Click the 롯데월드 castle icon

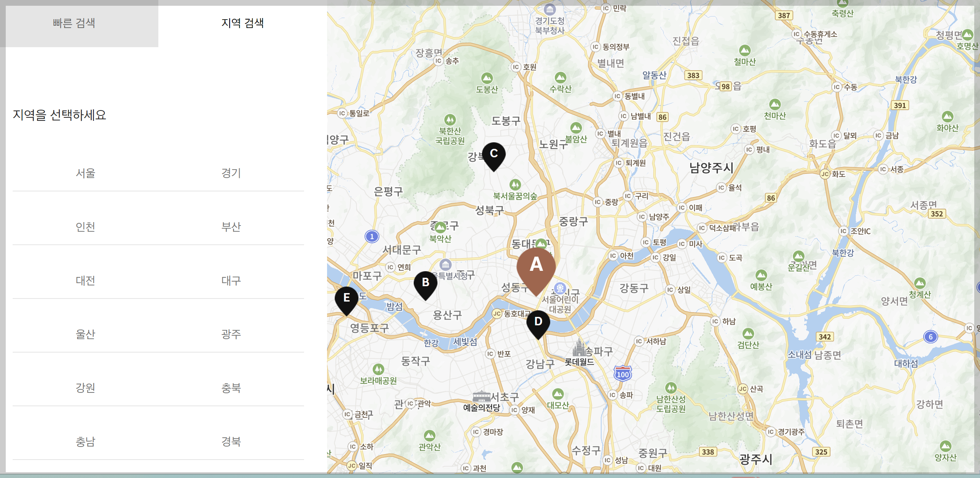(x=579, y=348)
